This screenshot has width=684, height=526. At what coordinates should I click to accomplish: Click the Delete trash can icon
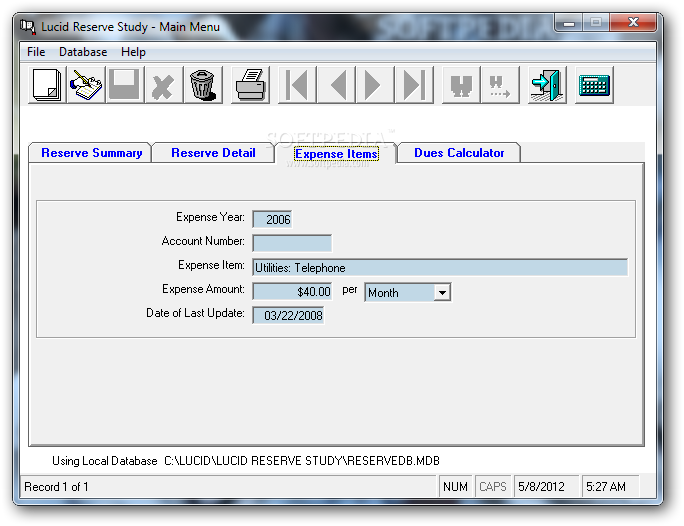click(203, 85)
